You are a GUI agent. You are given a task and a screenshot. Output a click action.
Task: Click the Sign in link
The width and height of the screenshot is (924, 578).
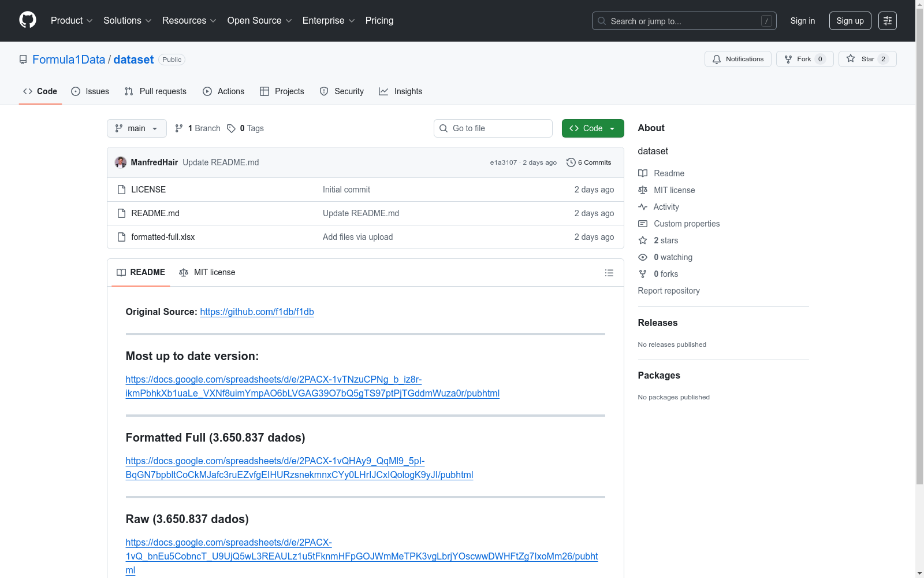[803, 21]
